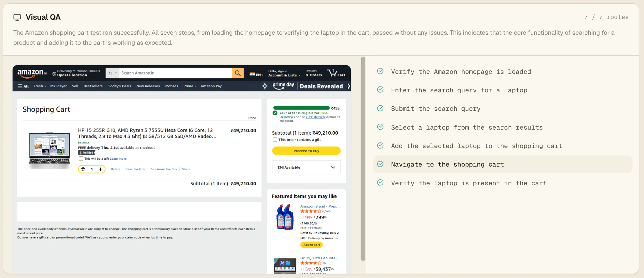Screen dimensions: 644x278
Task: Click the Search Amazon.in input field
Action: [x=176, y=73]
